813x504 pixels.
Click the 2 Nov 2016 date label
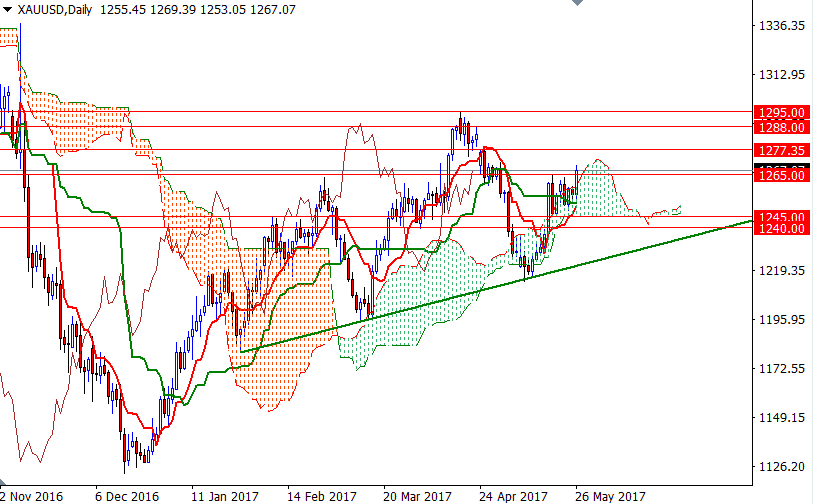tap(32, 496)
